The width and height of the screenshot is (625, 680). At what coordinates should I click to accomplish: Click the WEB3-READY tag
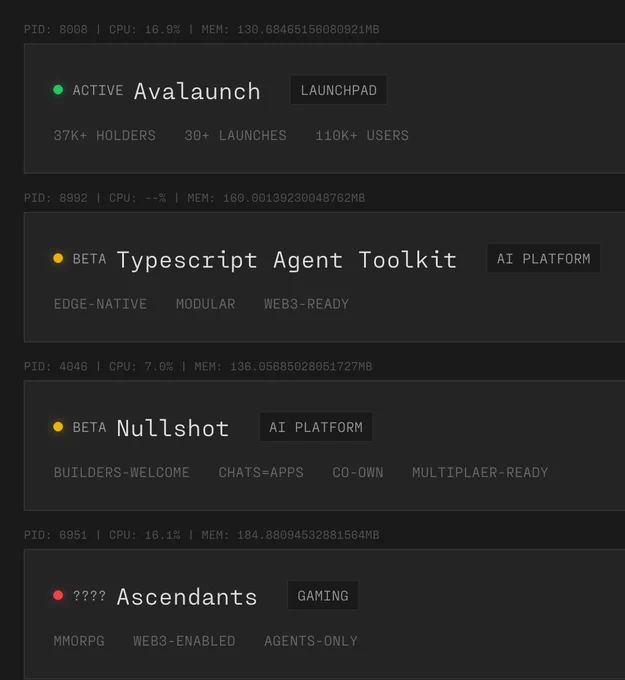[307, 304]
